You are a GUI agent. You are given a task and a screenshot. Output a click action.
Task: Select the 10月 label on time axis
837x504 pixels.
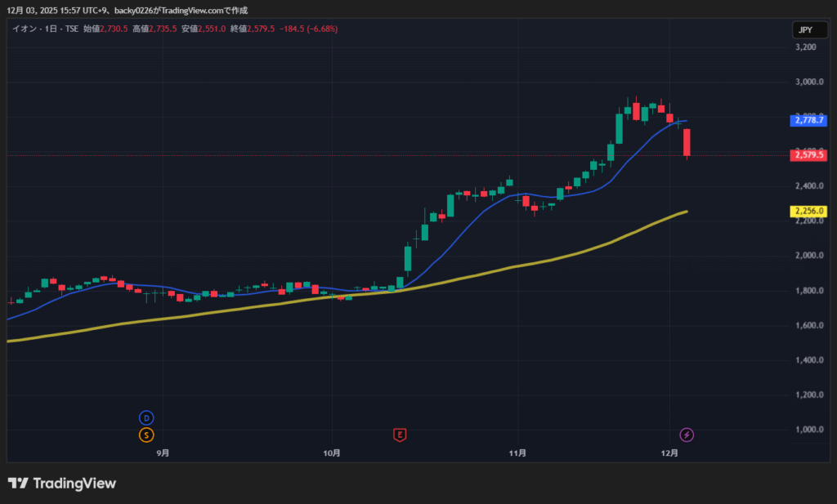[x=332, y=453]
